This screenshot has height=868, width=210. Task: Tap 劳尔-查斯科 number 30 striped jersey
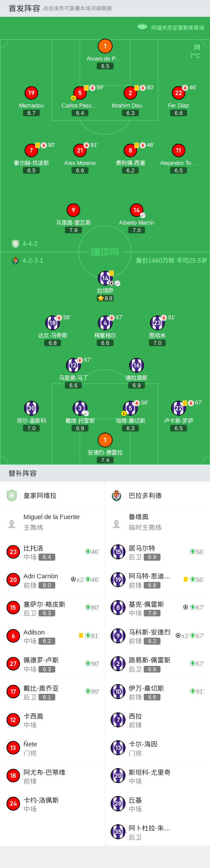[x=31, y=408]
